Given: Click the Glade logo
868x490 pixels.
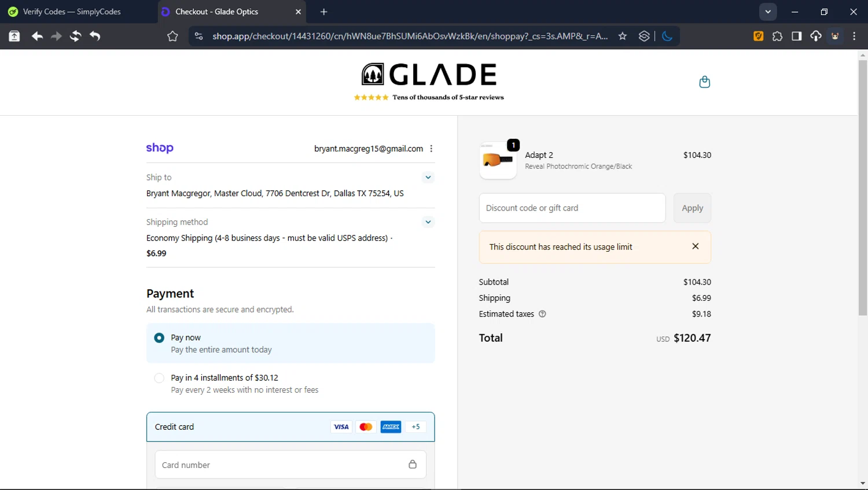Looking at the screenshot, I should (429, 74).
